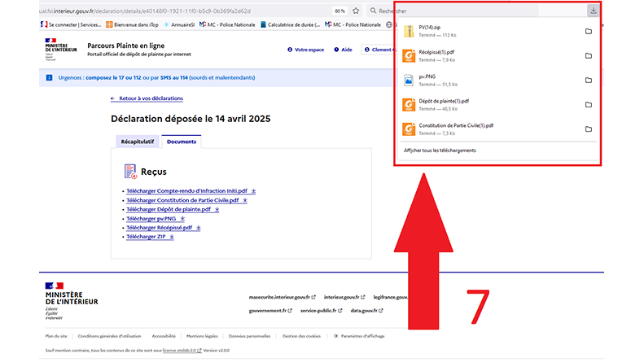
Task: Download Récépissé.pdf
Action: pos(164,228)
